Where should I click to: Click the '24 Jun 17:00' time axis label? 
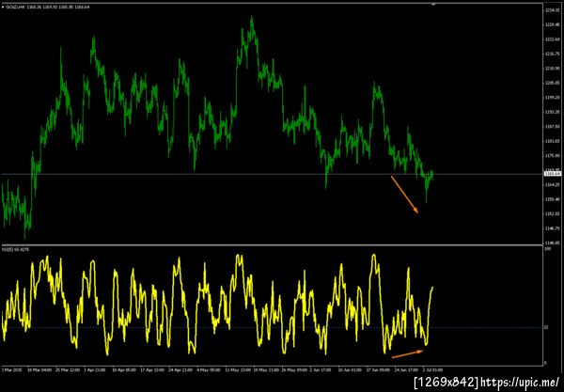tap(406, 369)
